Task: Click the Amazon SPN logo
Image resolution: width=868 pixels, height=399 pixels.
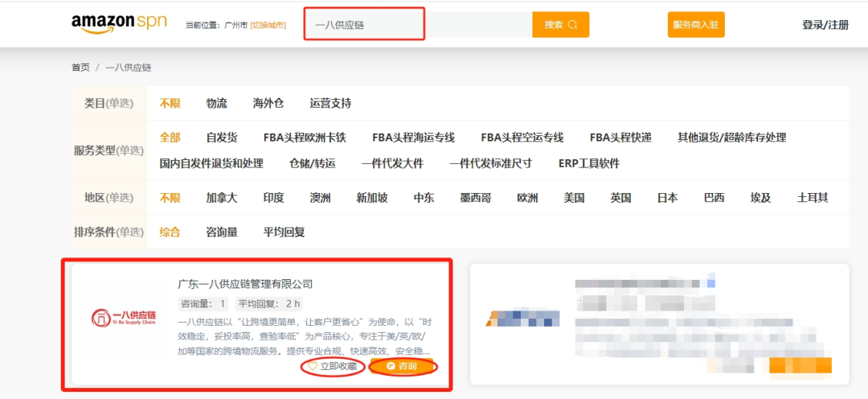Action: point(119,23)
